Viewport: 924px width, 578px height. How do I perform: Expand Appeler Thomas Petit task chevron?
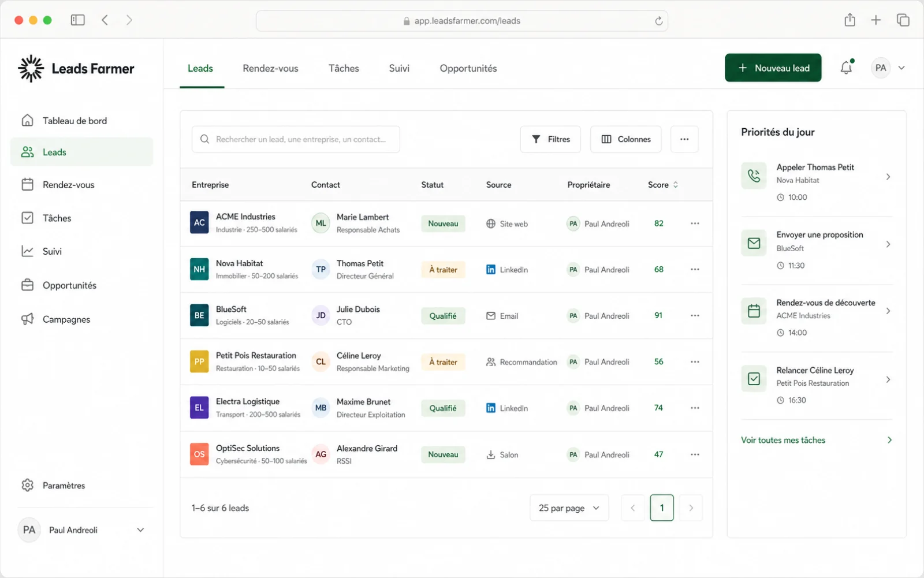(x=888, y=177)
